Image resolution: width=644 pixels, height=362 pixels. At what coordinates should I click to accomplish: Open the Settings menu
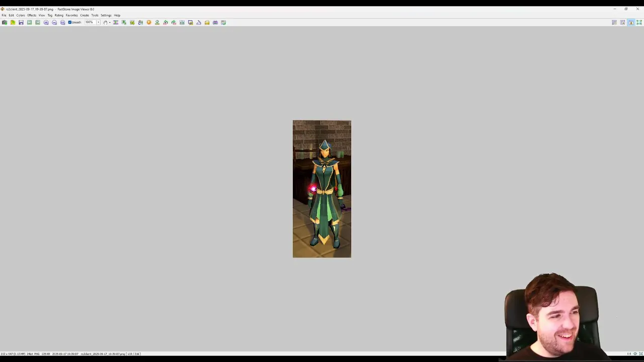click(106, 15)
